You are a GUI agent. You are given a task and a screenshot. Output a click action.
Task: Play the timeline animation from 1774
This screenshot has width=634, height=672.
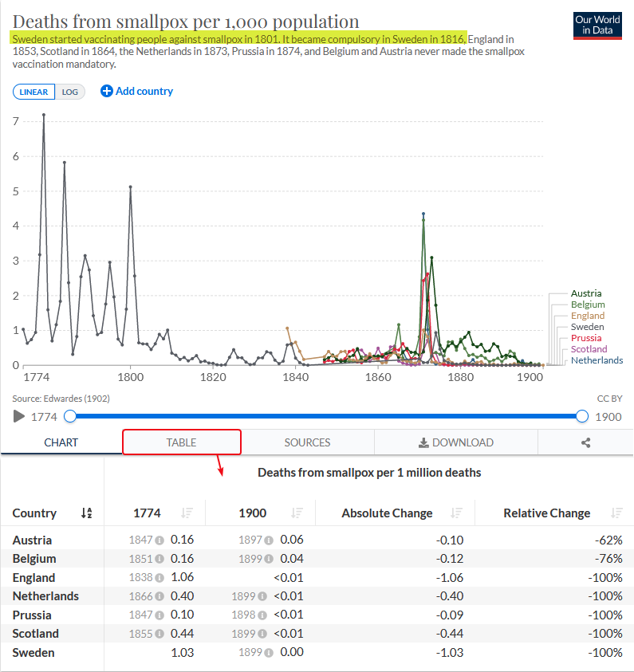(x=19, y=416)
